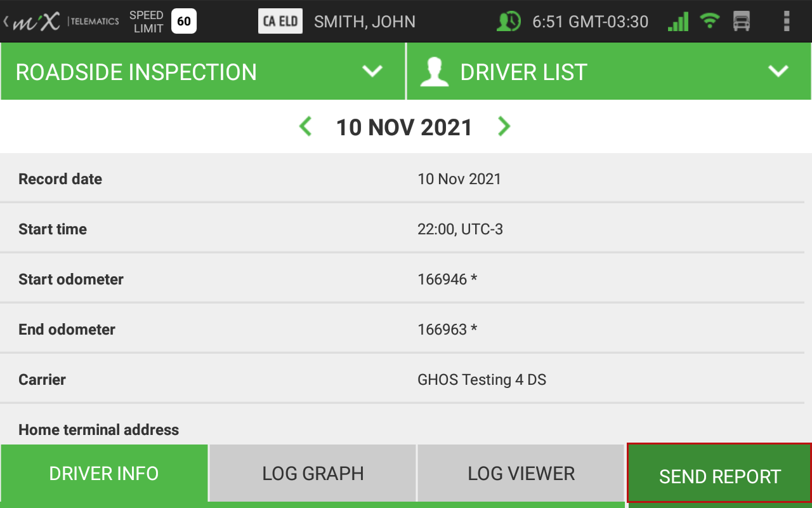This screenshot has width=812, height=508.
Task: Go to the previous day arrow
Action: [305, 126]
